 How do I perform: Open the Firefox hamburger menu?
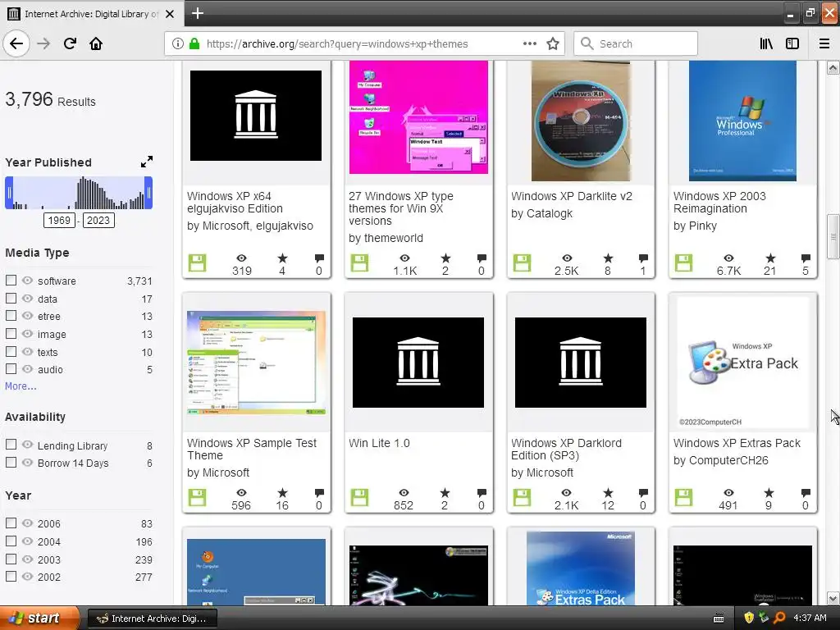(x=824, y=43)
